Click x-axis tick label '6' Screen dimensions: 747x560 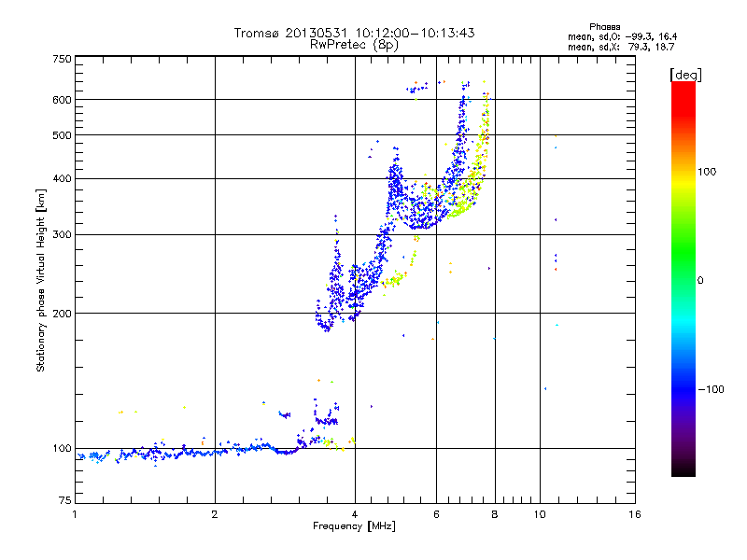(436, 514)
